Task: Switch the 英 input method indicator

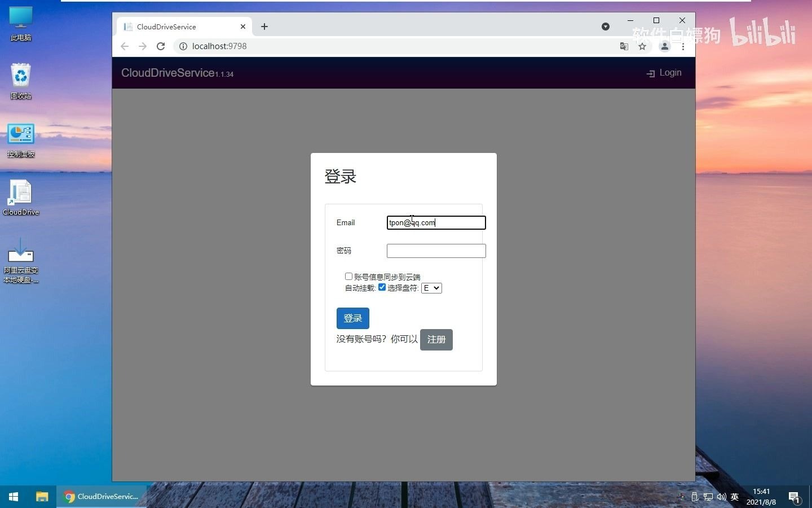Action: (x=735, y=497)
